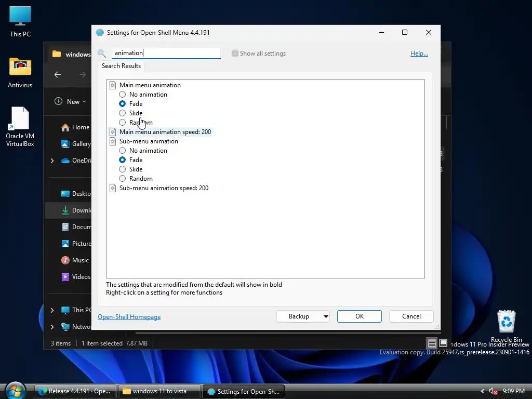The width and height of the screenshot is (532, 399).
Task: Click the Backup button
Action: (299, 316)
